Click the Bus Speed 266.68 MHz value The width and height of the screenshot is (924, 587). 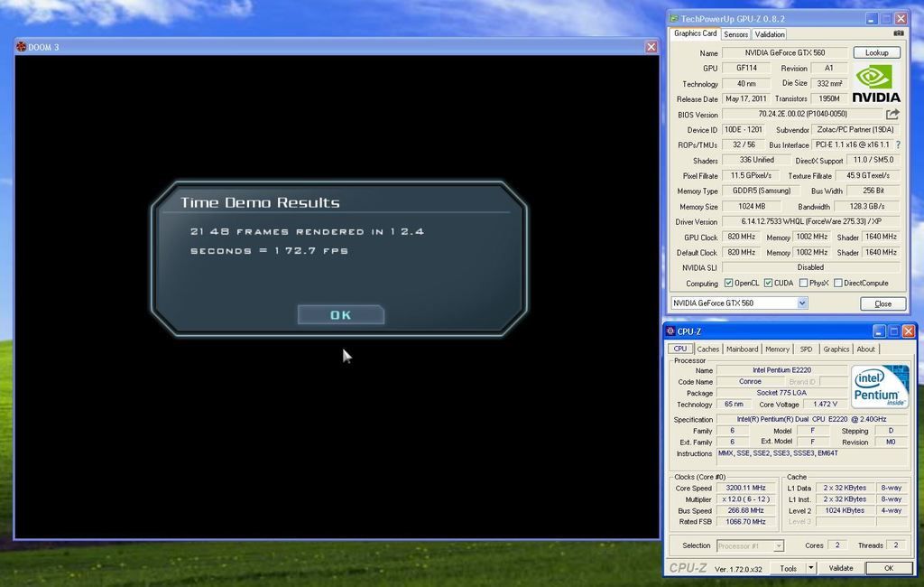click(745, 510)
